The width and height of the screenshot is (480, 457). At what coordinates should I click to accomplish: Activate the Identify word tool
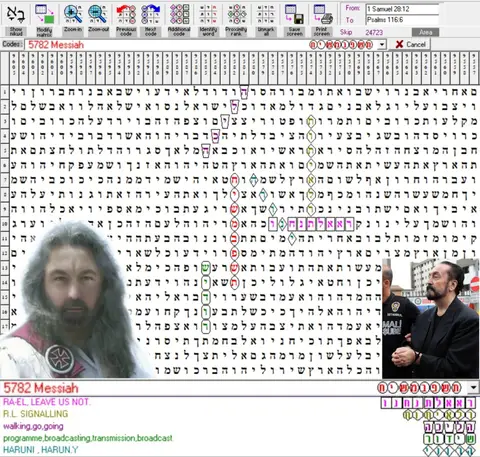[x=208, y=19]
